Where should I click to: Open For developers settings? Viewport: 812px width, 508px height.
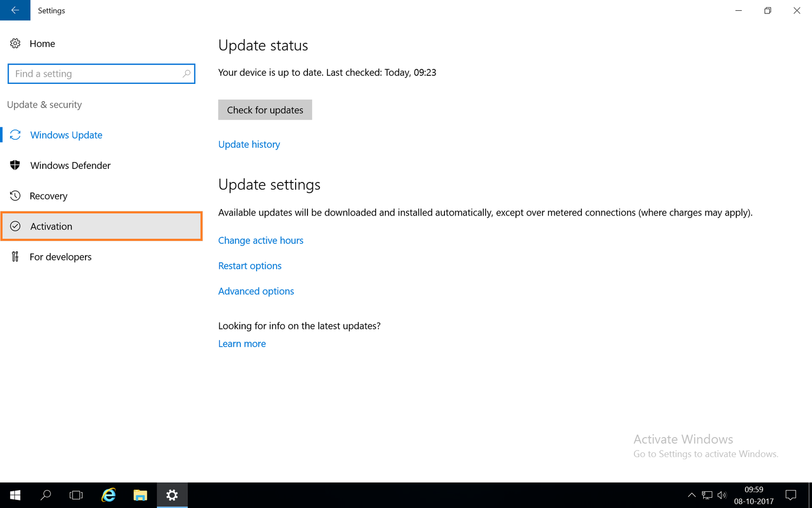(x=61, y=257)
